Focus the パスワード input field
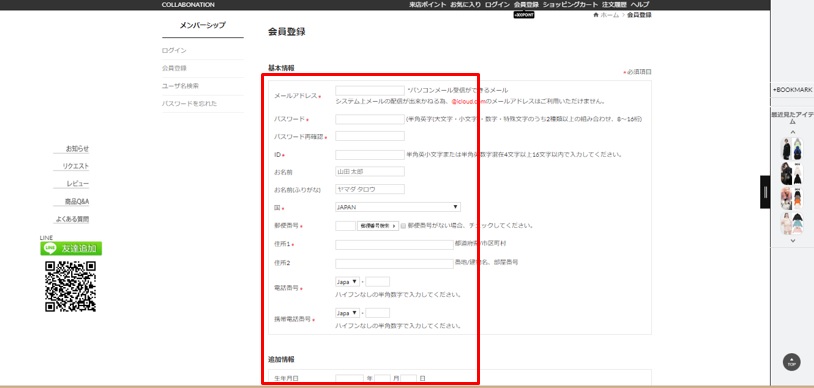The height and width of the screenshot is (388, 814). tap(370, 119)
